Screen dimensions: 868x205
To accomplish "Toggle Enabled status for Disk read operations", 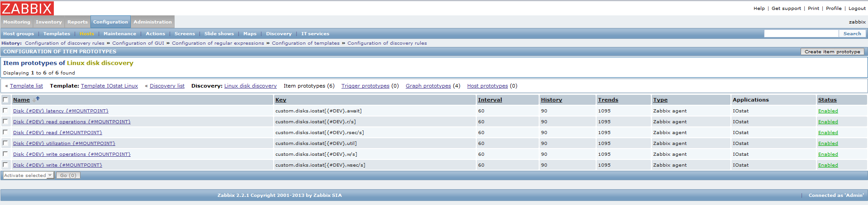I will [x=828, y=122].
